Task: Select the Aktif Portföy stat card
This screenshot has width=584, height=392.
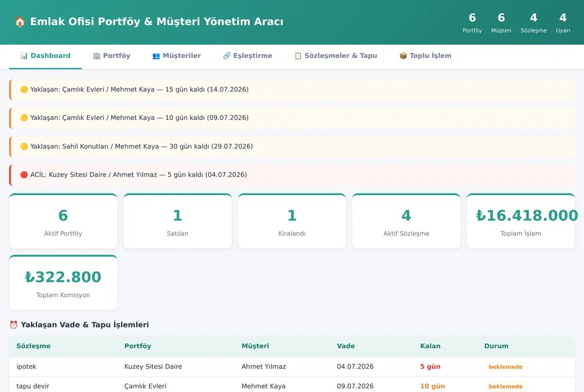Action: pos(63,221)
